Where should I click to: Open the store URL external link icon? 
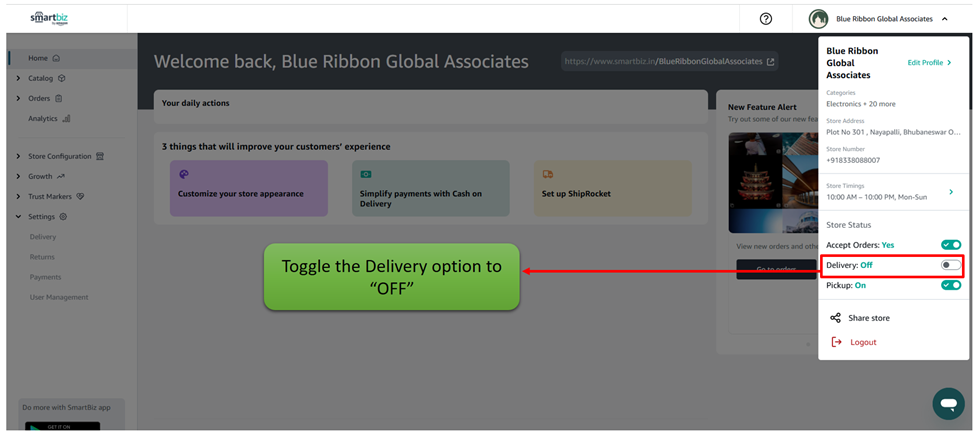770,62
